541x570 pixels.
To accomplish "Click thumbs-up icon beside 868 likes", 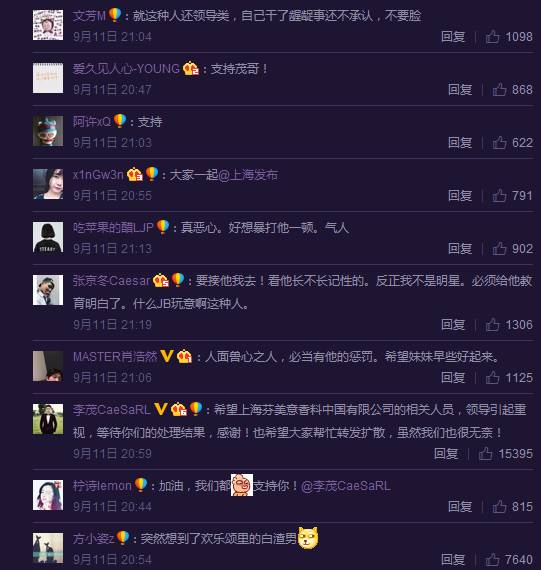I will (x=499, y=89).
